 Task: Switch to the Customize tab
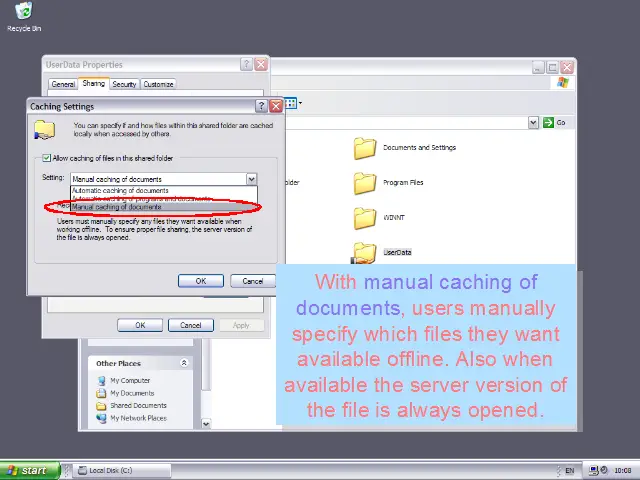coord(158,84)
